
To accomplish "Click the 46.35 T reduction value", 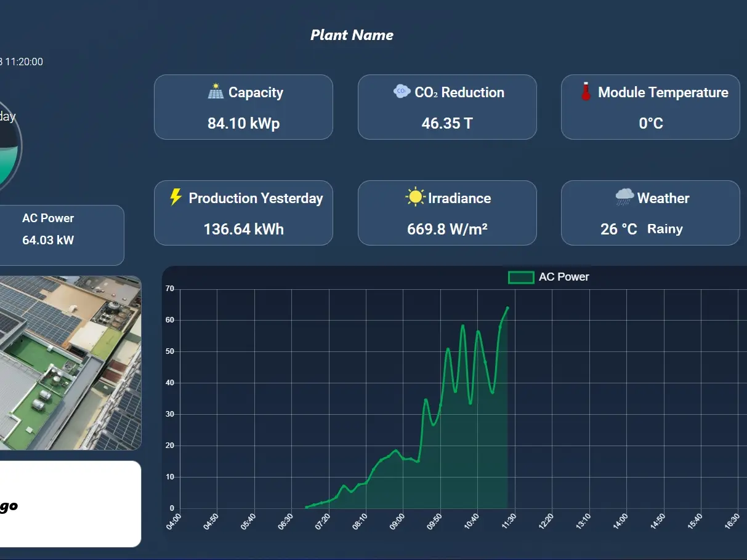I will coord(446,123).
